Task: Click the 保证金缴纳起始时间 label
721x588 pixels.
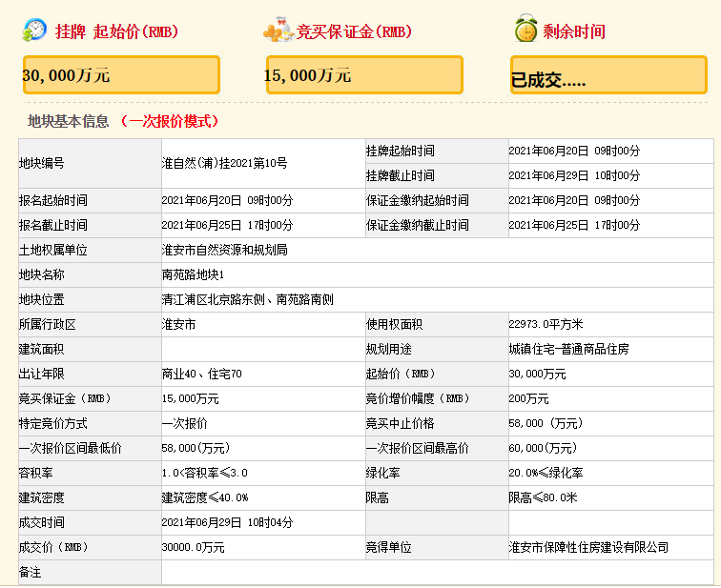Action: coord(417,200)
